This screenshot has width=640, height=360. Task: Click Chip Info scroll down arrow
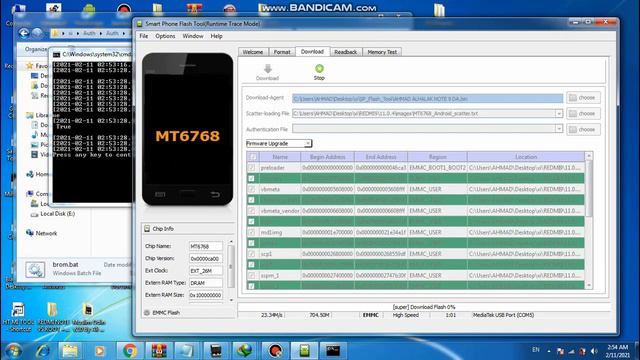[x=231, y=300]
